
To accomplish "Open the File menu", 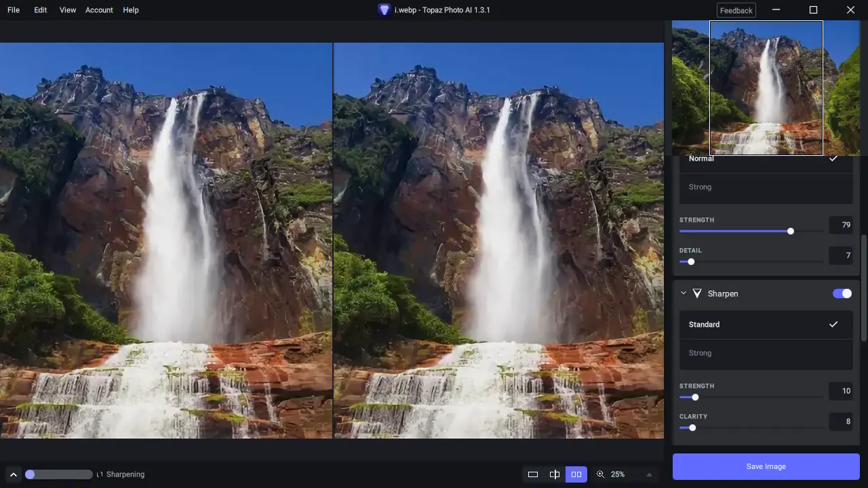I will pos(14,10).
